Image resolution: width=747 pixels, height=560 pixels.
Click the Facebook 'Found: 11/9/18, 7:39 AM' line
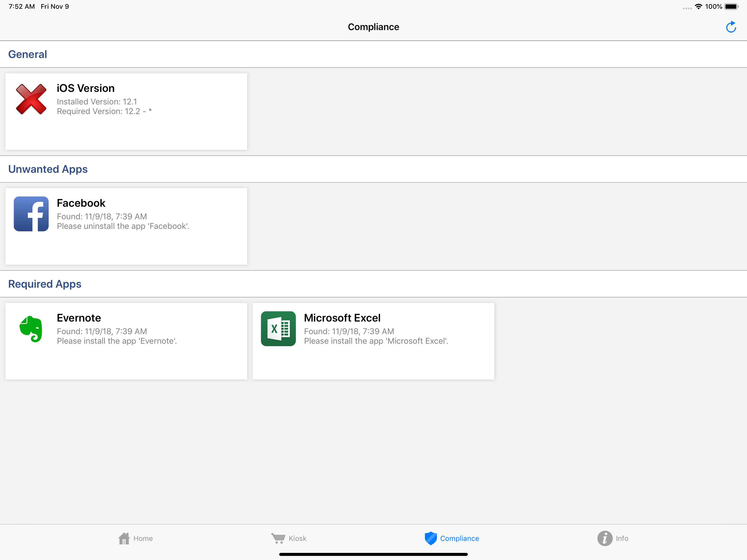tap(102, 217)
